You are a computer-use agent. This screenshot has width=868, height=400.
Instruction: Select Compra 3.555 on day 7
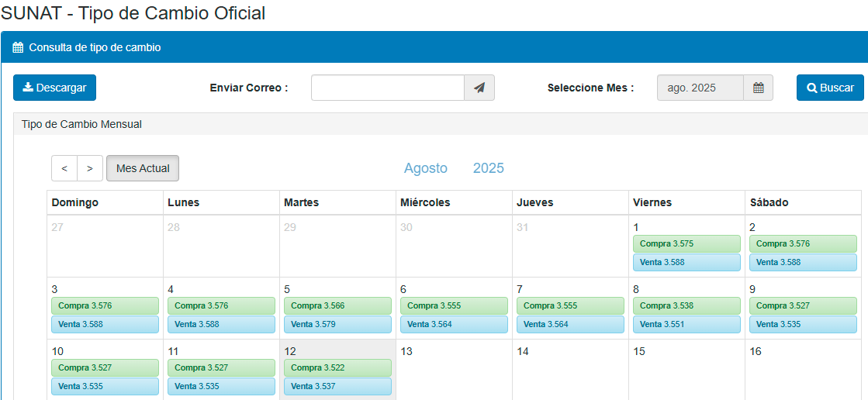(570, 305)
